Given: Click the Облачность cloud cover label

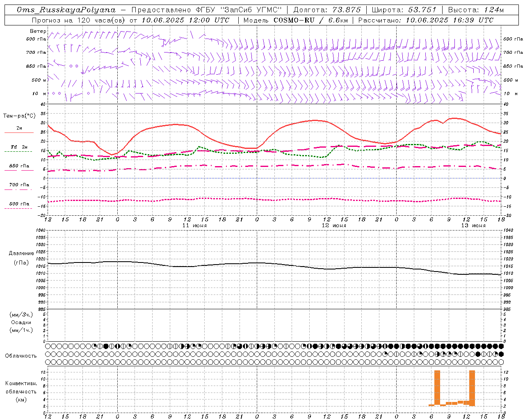Looking at the screenshot, I should point(21,356).
